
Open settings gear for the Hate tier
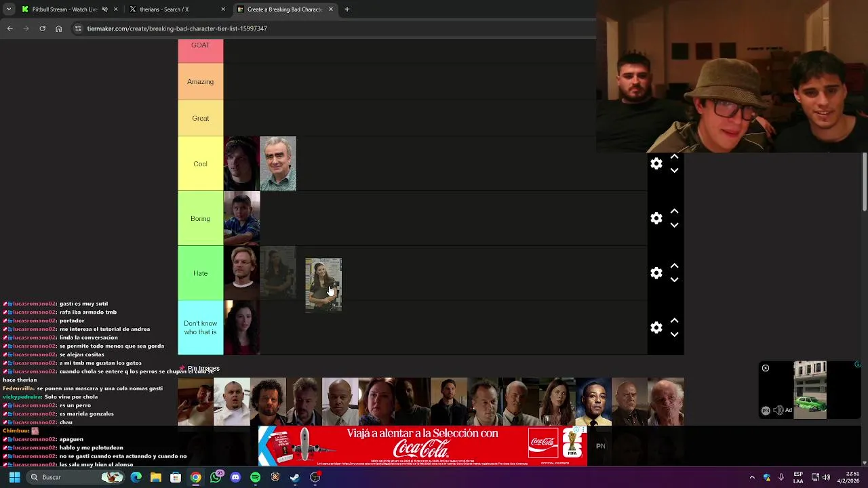656,273
